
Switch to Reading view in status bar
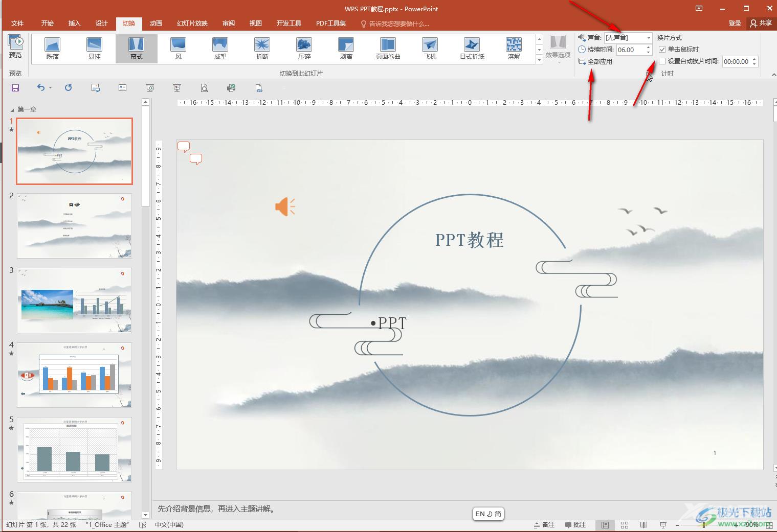tap(643, 525)
